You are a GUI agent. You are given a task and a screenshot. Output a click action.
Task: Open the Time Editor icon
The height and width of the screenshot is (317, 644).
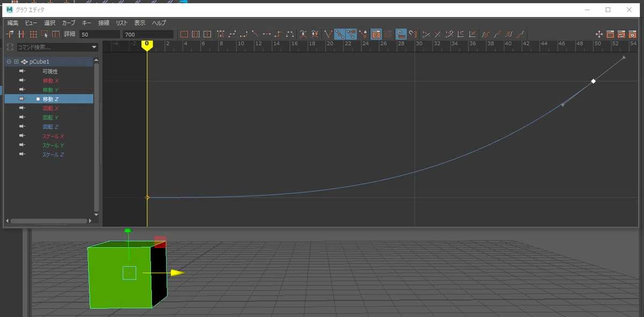point(632,34)
